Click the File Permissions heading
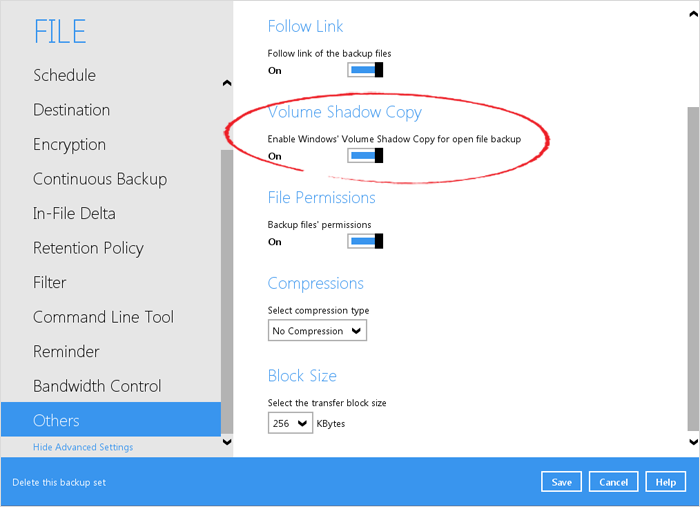The image size is (700, 507). (x=321, y=198)
